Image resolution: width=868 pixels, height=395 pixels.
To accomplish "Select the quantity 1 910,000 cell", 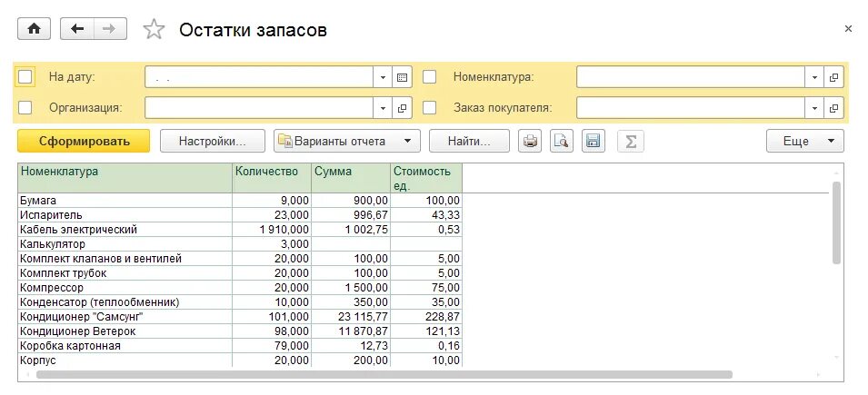I will click(x=272, y=229).
